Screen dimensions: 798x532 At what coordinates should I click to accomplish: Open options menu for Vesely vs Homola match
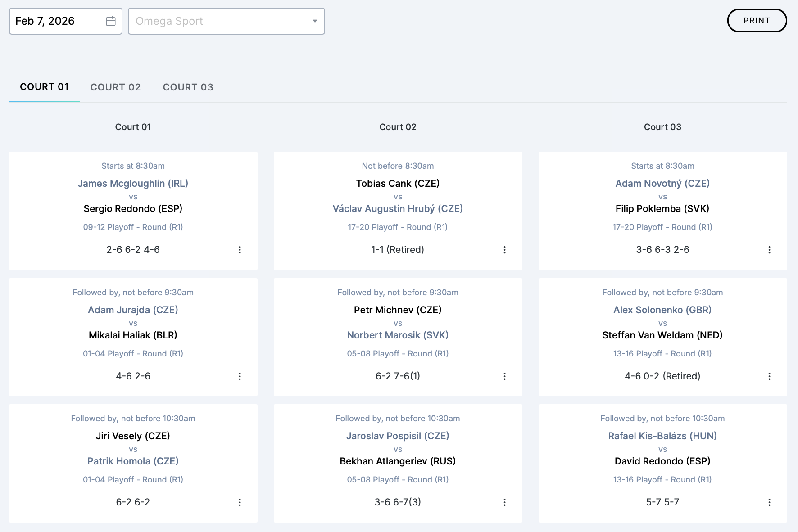(240, 502)
